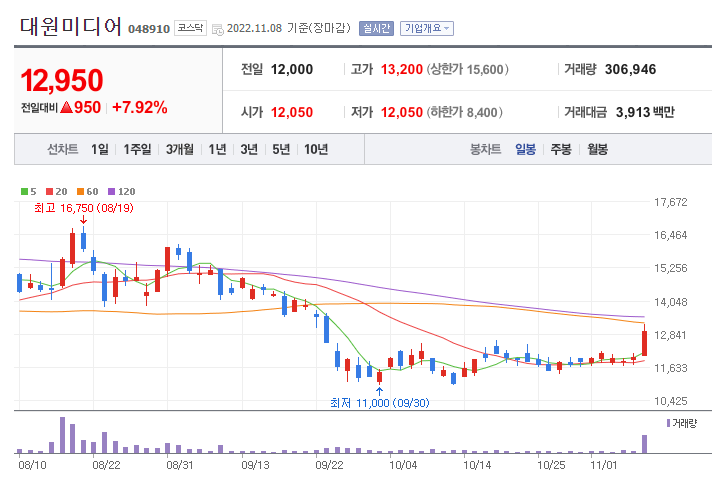
Task: Click the tallest volume bar near 08/10
Action: tap(63, 435)
